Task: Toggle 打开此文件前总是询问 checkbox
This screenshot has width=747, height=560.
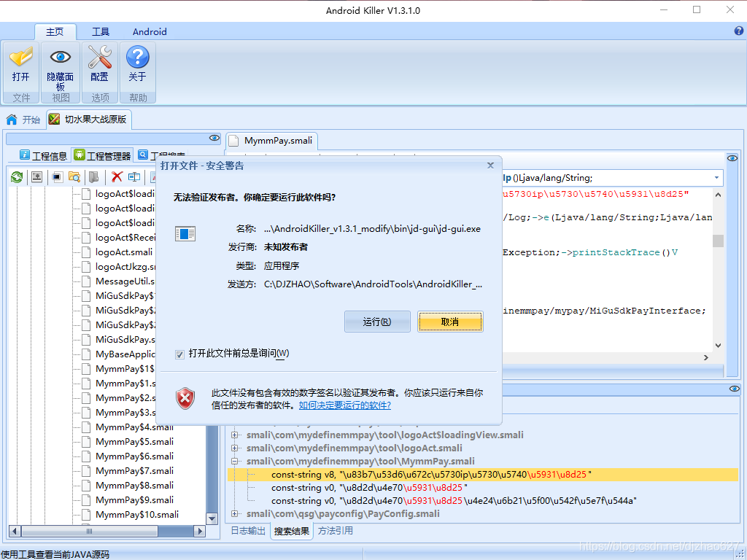Action: point(179,354)
